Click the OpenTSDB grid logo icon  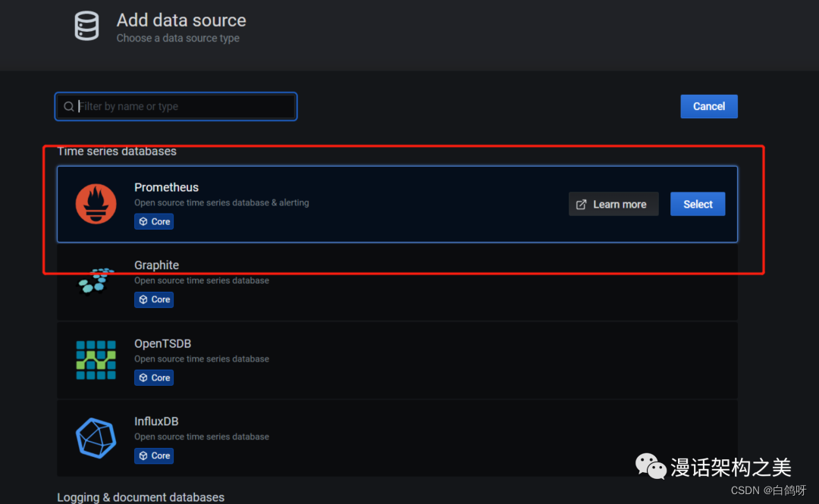(96, 360)
